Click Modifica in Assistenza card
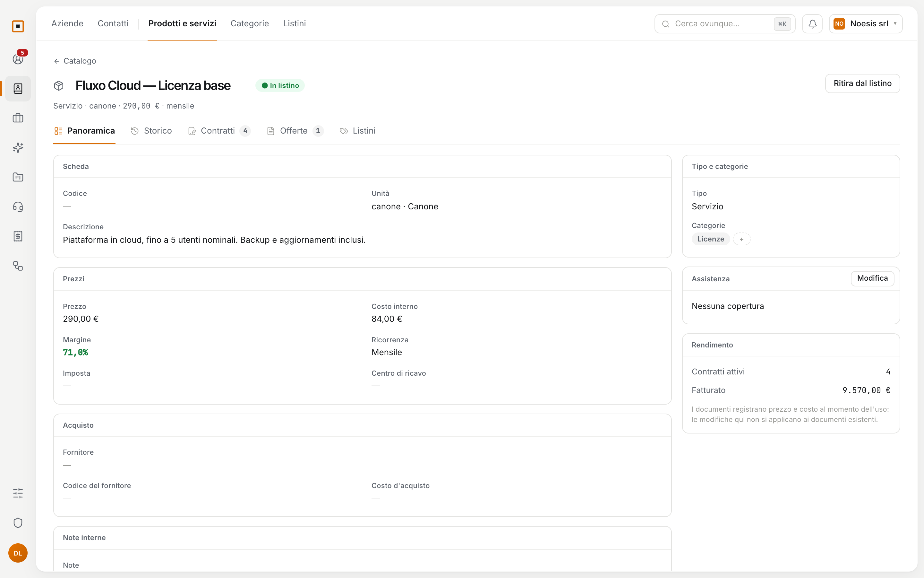The height and width of the screenshot is (578, 924). pyautogui.click(x=872, y=278)
